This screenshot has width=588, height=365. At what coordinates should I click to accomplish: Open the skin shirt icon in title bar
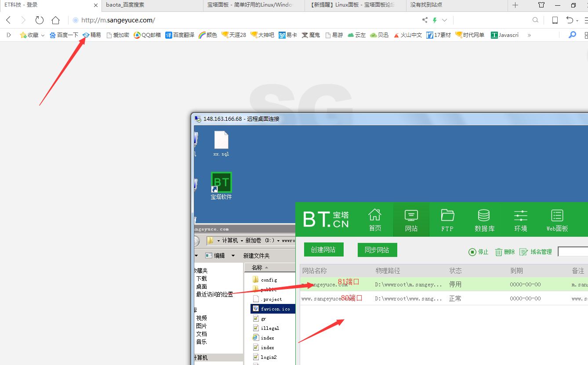coord(541,5)
